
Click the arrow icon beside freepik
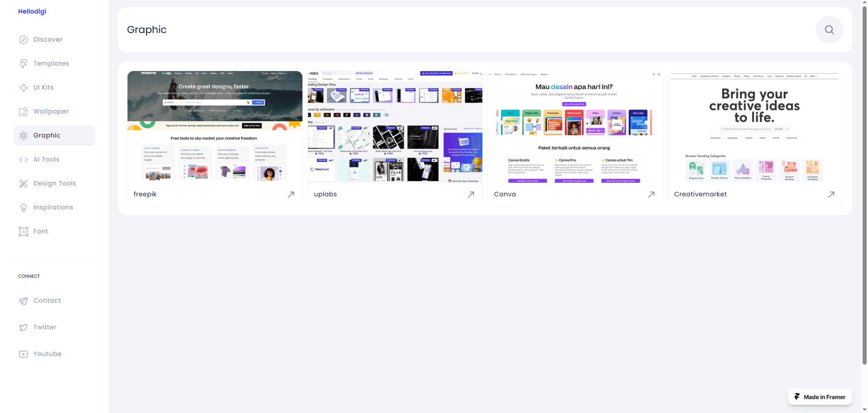[x=291, y=195]
